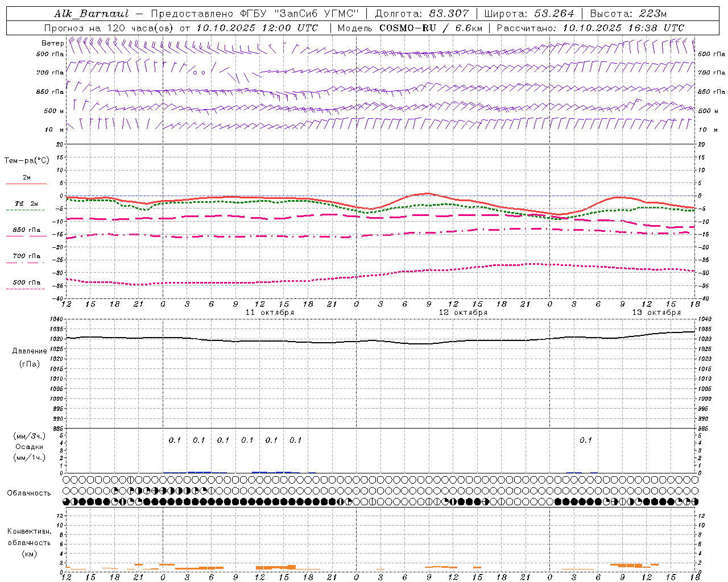Click the Рассчитано: 10.10.2025 16:38 UTC text

(x=590, y=28)
